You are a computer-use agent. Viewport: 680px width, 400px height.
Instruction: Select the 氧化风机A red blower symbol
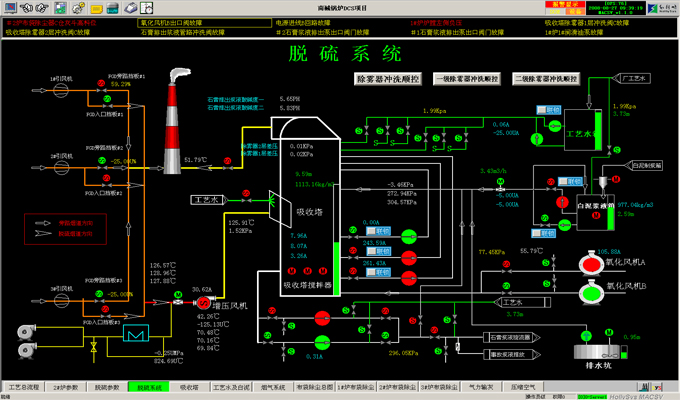(x=590, y=262)
